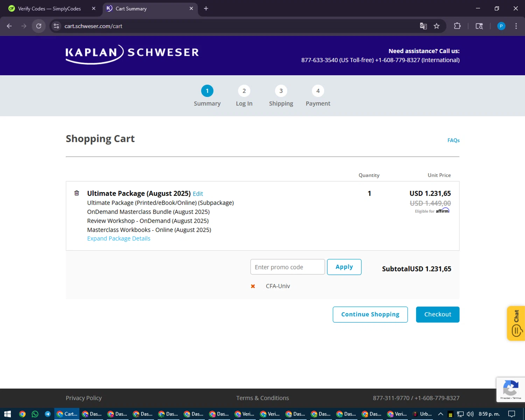The height and width of the screenshot is (420, 525).
Task: Click the address bar URL cart.schweser.com/cart
Action: tap(93, 26)
